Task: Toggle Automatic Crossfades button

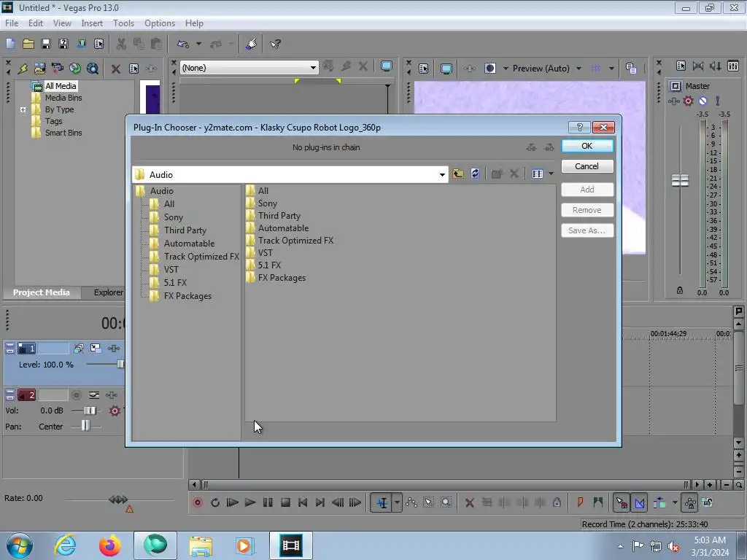Action: [x=639, y=502]
